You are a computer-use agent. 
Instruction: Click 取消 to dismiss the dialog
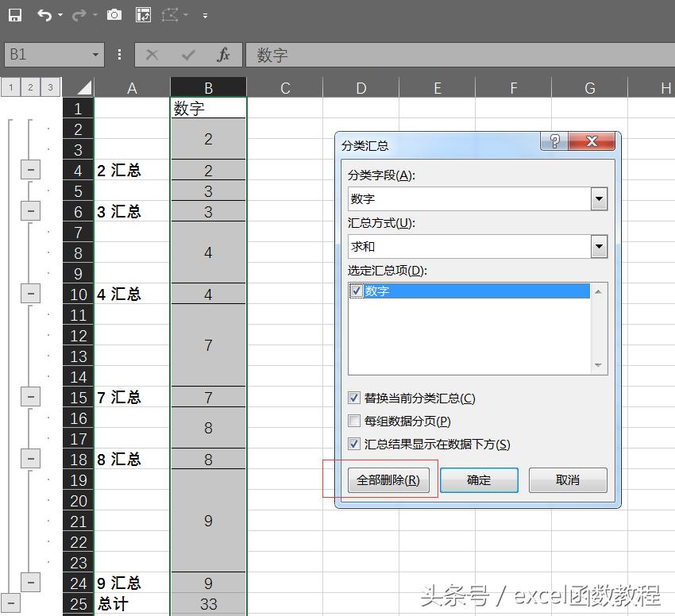pyautogui.click(x=568, y=479)
